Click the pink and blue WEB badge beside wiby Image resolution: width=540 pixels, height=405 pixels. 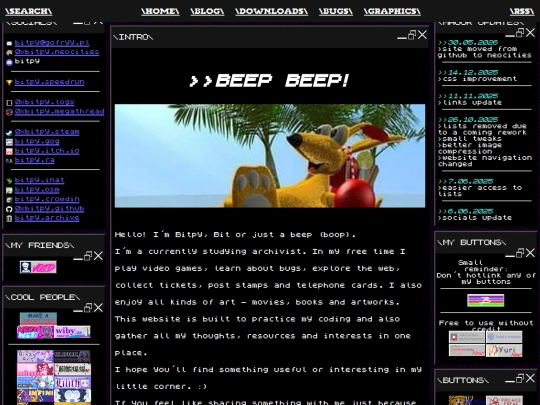click(35, 332)
